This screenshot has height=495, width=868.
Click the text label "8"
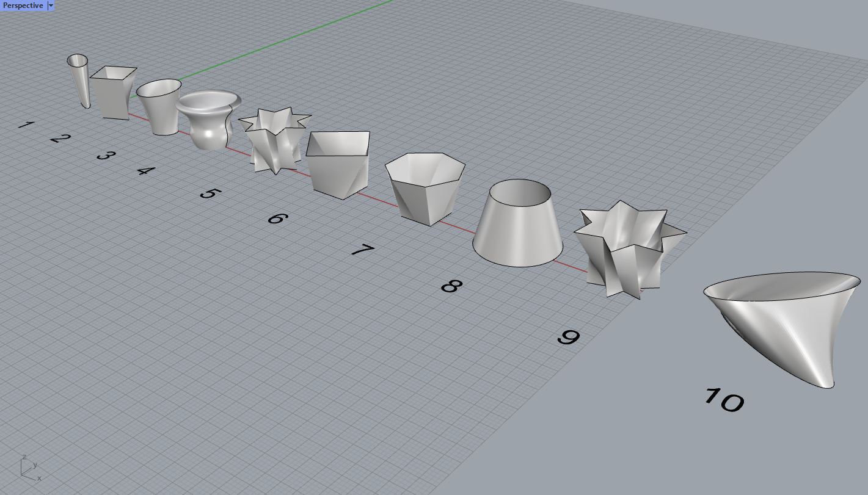click(x=451, y=285)
